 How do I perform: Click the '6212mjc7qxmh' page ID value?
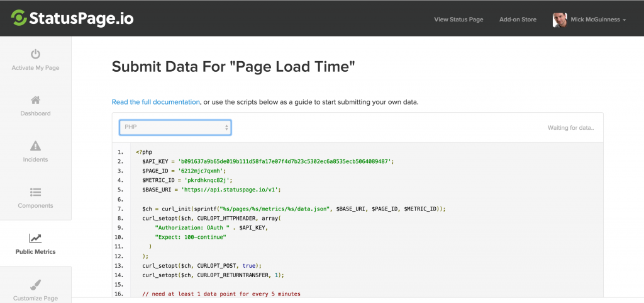coord(201,171)
